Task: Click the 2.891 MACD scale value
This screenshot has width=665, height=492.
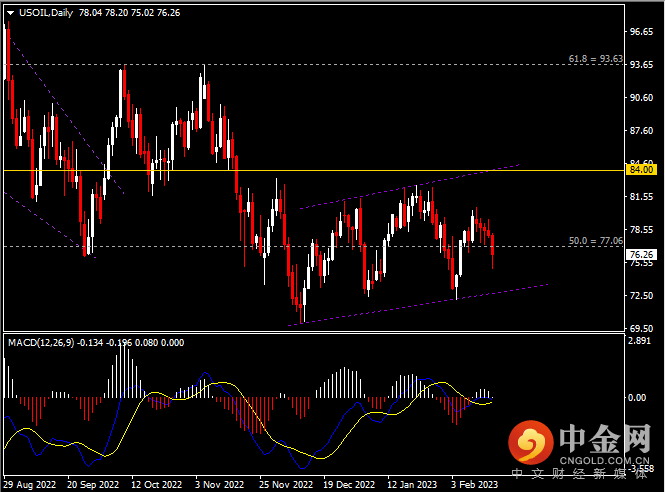Action: pyautogui.click(x=639, y=341)
